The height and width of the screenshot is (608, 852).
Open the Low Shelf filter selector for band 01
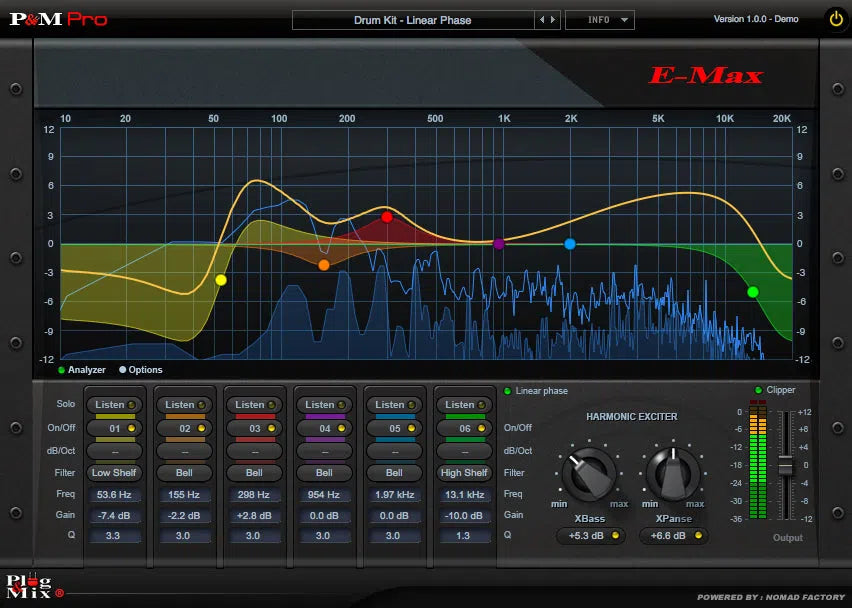[x=114, y=472]
